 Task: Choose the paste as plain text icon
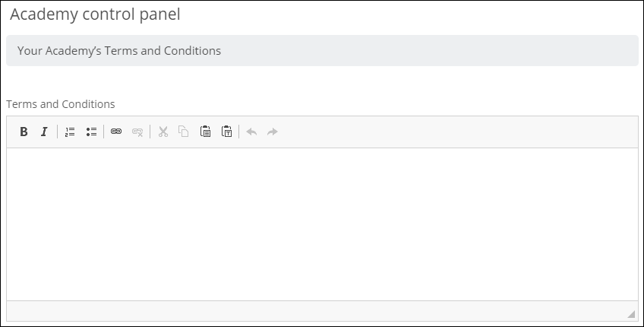(227, 132)
